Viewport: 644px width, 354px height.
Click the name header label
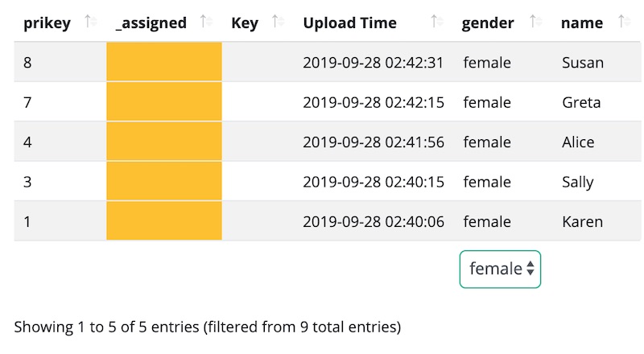(582, 23)
